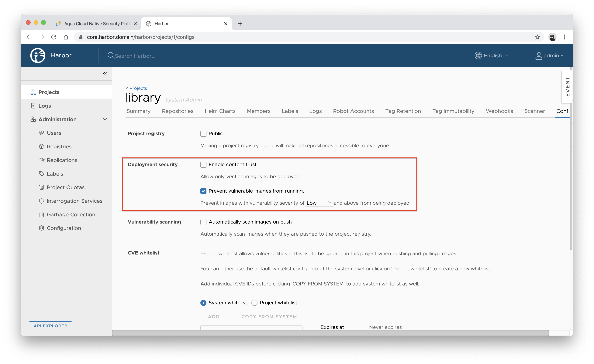The width and height of the screenshot is (594, 364).
Task: Click the Configuration gear icon in sidebar
Action: [x=41, y=228]
